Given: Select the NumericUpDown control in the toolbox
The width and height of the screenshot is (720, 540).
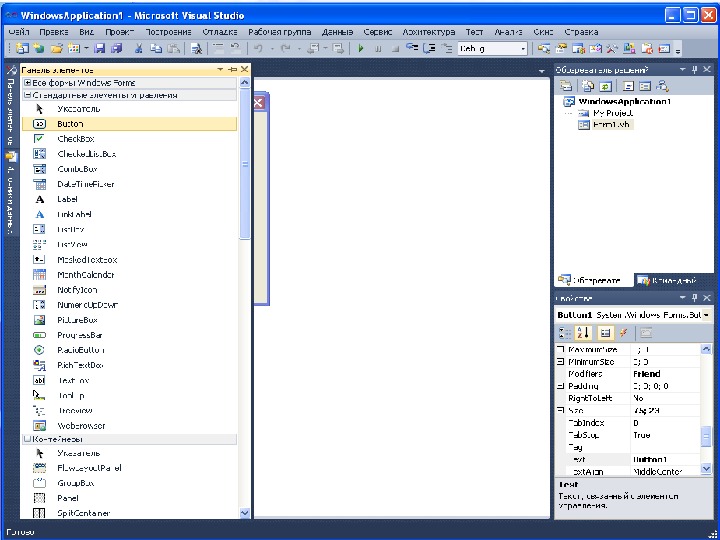Looking at the screenshot, I should (129, 305).
